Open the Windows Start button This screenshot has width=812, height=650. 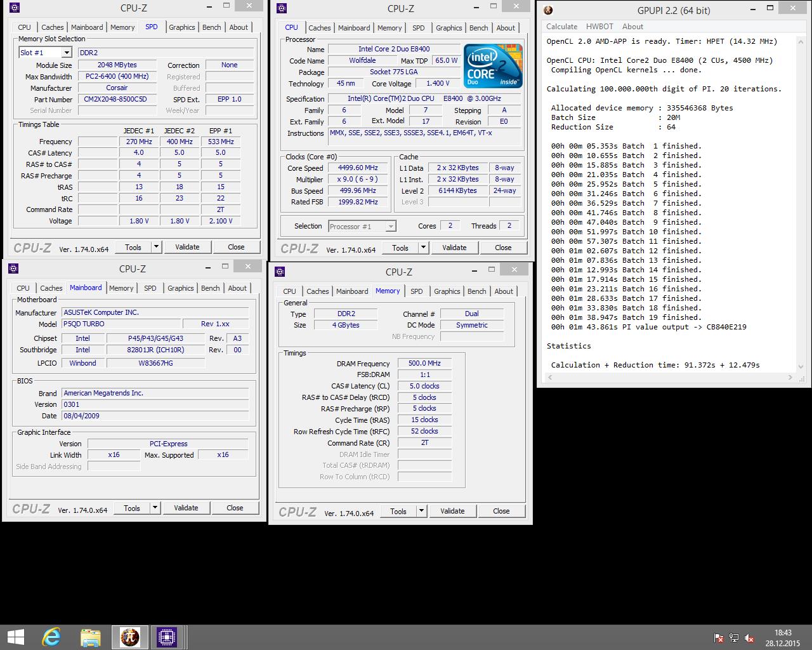[15, 637]
